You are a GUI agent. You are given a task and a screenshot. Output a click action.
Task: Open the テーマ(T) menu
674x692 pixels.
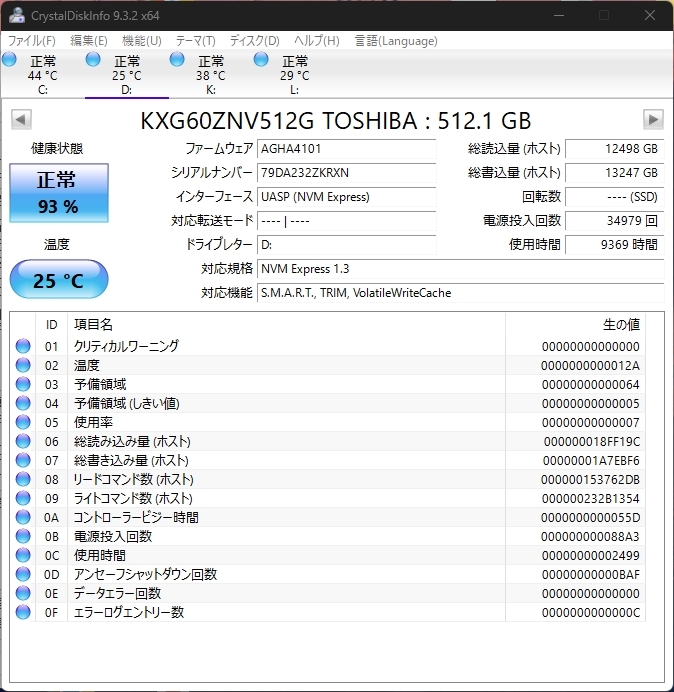[x=195, y=41]
